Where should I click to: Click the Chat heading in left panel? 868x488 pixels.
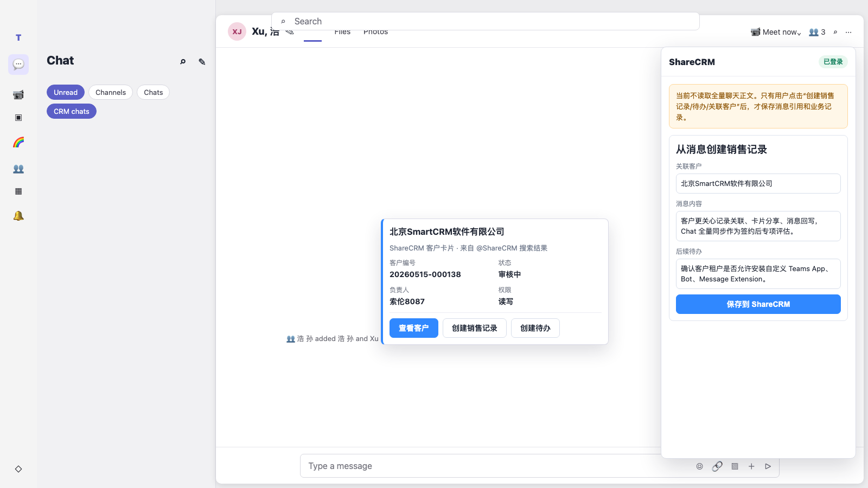coord(60,61)
